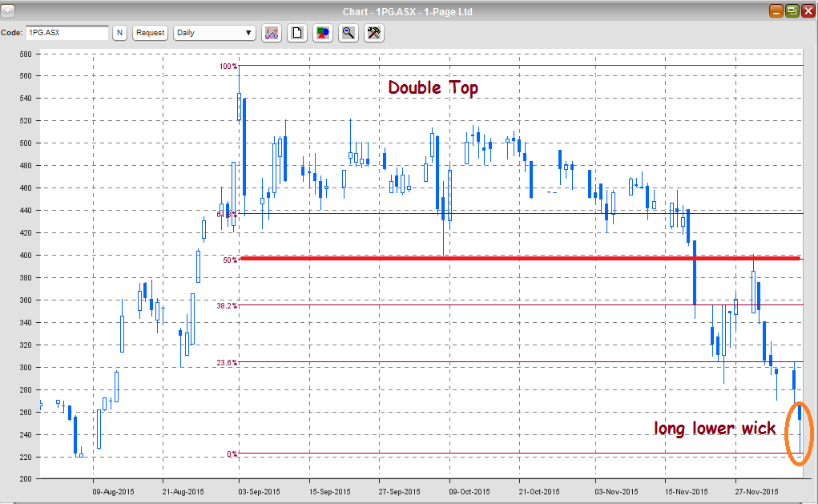Click the 21-Aug-2015 date label
The height and width of the screenshot is (504, 818).
pyautogui.click(x=183, y=492)
